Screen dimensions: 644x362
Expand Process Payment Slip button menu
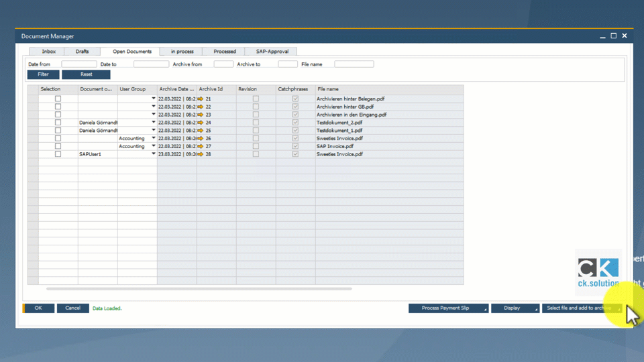[485, 310]
